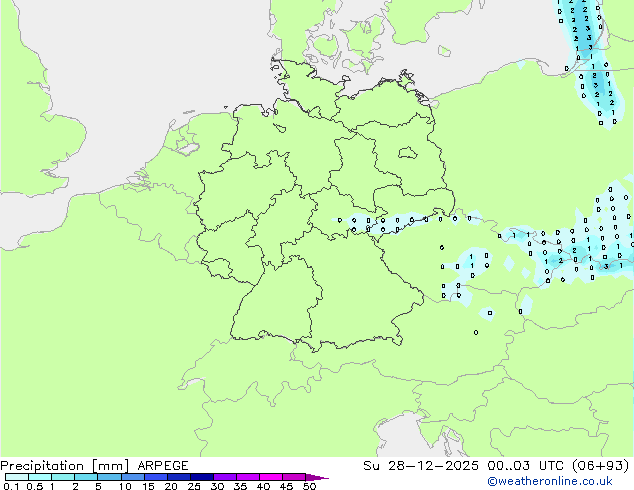This screenshot has width=634, height=490.
Task: Click the '25' legend scale label
Action: coord(194,486)
